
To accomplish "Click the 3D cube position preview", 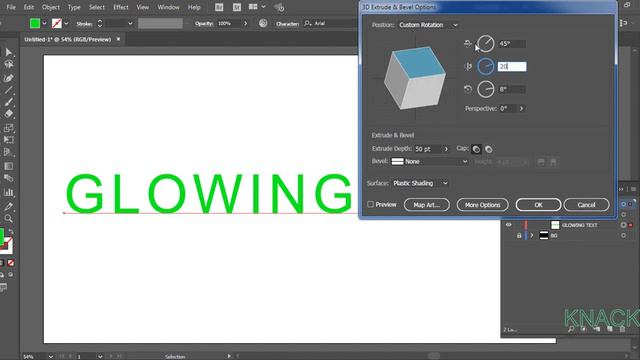I will (415, 78).
